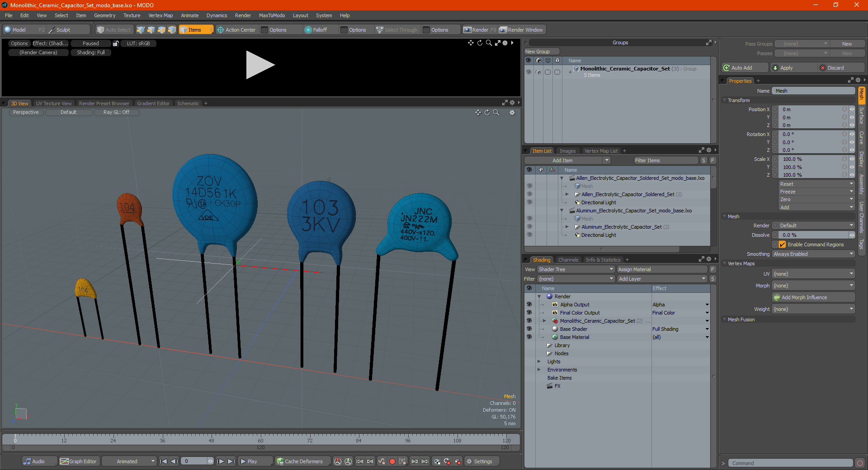
Task: Open the Render Window
Action: [x=522, y=30]
